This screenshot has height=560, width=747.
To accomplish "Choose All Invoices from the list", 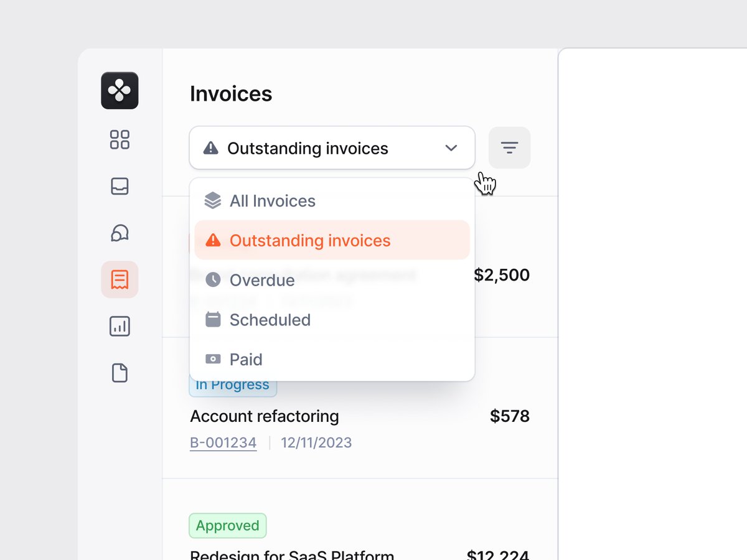I will [x=332, y=200].
